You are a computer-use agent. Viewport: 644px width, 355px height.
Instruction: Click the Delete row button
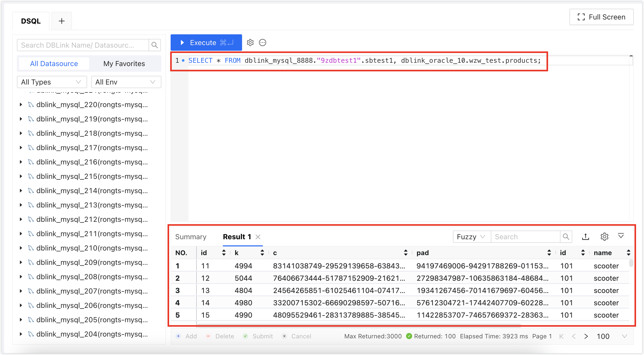pyautogui.click(x=220, y=336)
